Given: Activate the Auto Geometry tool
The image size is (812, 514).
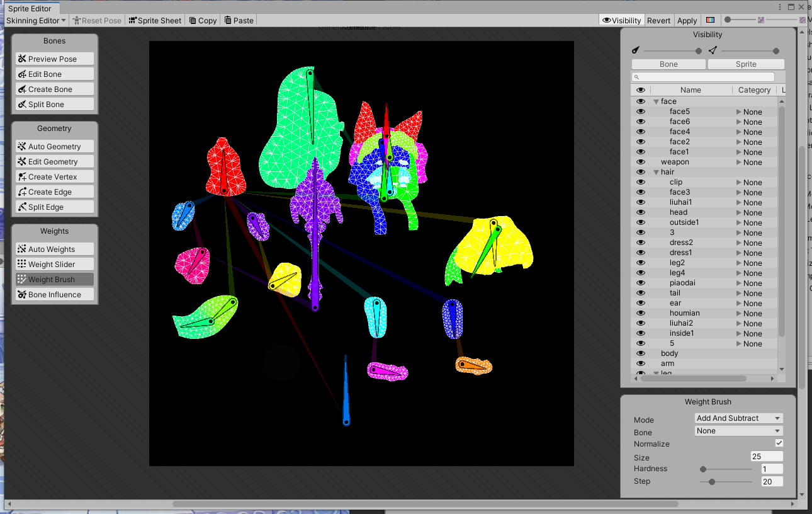Looking at the screenshot, I should click(54, 146).
